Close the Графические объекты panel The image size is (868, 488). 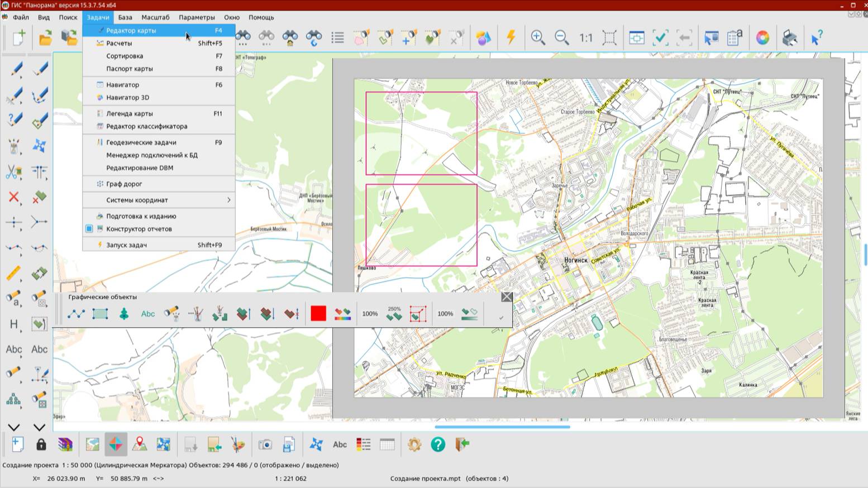[507, 296]
